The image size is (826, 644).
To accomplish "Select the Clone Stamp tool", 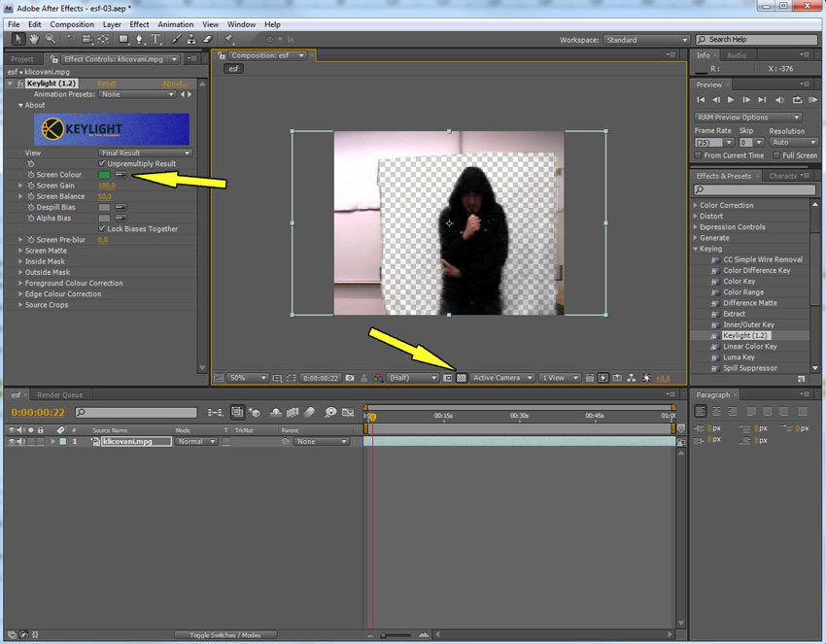I will [191, 39].
